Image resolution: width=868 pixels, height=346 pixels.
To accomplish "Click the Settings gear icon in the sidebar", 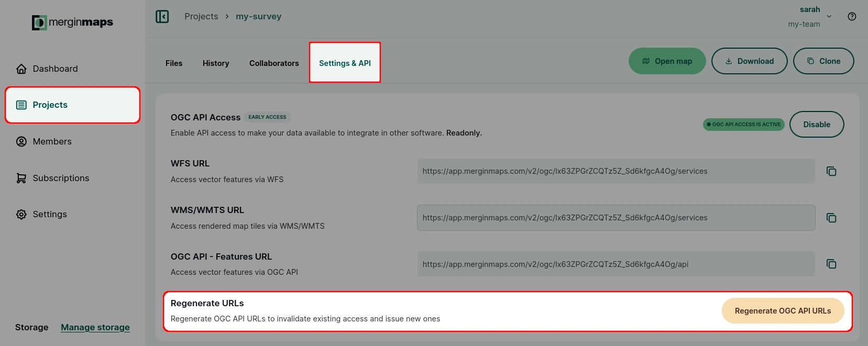I will click(x=21, y=214).
